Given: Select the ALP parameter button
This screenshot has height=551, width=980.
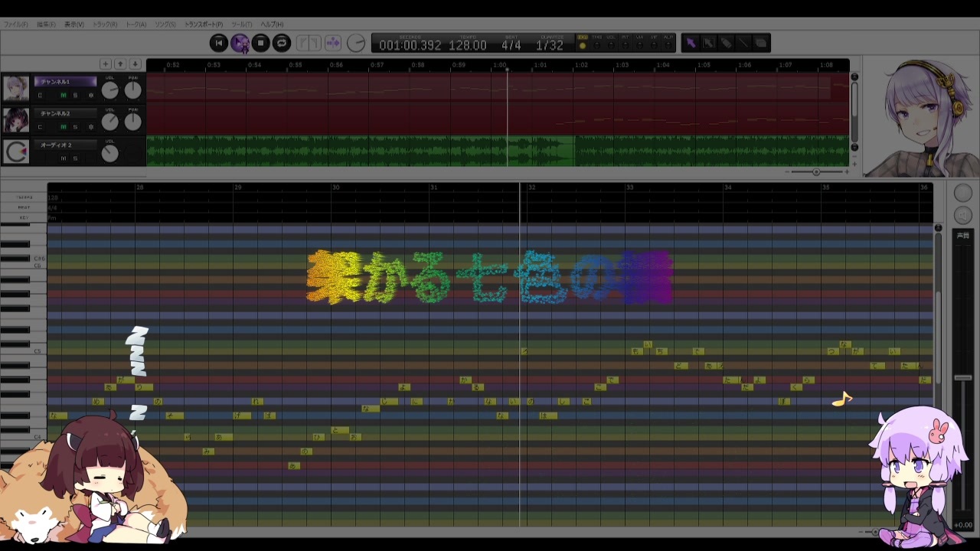Looking at the screenshot, I should [x=668, y=42].
